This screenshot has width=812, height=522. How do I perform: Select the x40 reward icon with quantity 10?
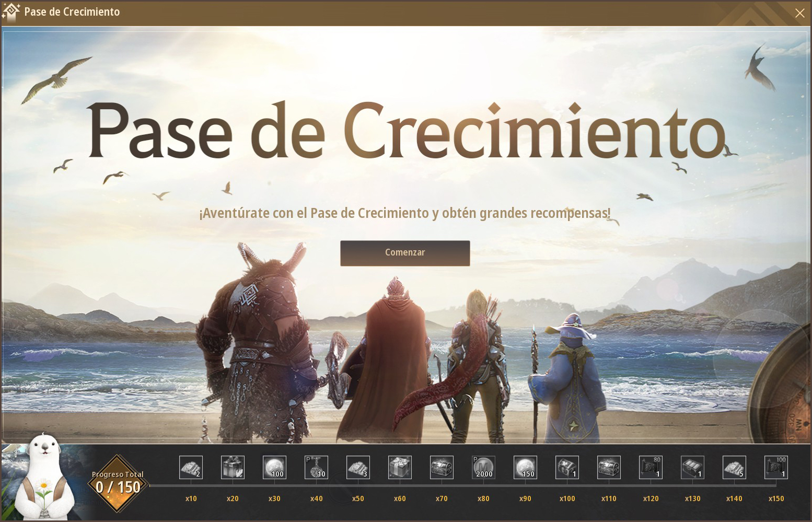[x=316, y=467]
